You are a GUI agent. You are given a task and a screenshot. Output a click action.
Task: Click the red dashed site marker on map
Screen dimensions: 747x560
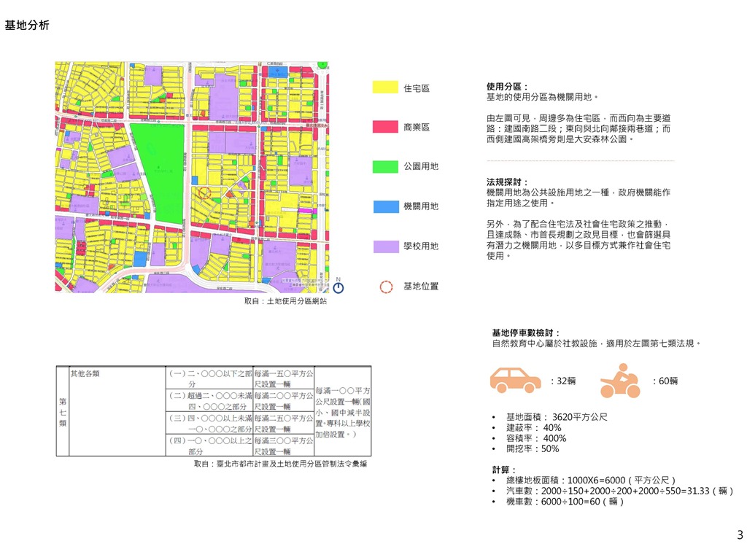click(x=205, y=192)
